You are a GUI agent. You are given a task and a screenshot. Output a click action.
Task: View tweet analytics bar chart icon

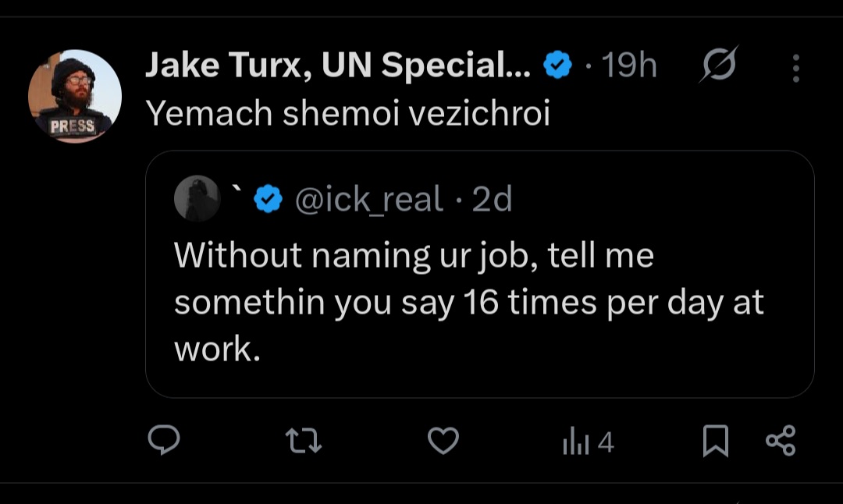coord(575,442)
